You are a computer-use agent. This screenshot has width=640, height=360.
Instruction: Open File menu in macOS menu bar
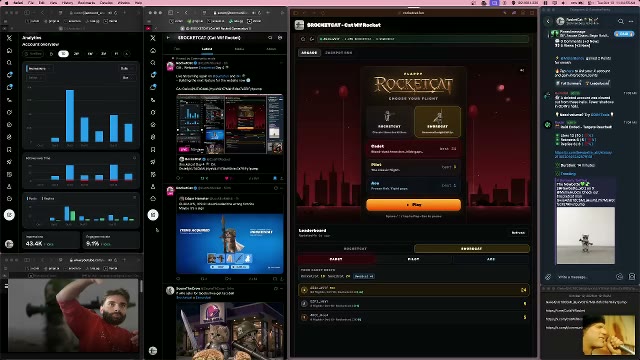click(x=31, y=2)
